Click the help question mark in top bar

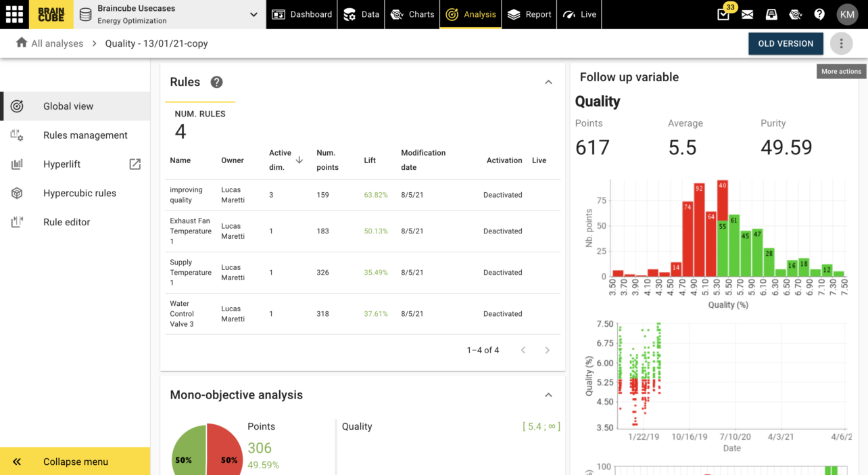[x=819, y=14]
